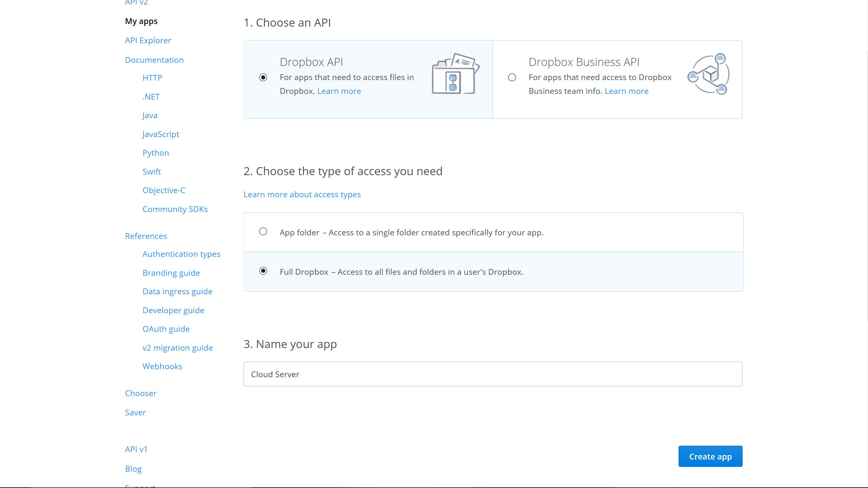
Task: Select Dropbox Business API radio button
Action: tap(512, 77)
